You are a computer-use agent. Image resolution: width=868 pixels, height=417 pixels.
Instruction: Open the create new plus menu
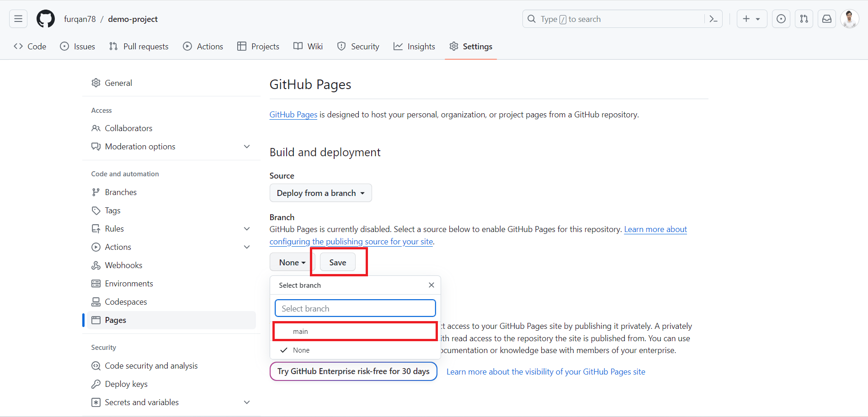pyautogui.click(x=751, y=19)
